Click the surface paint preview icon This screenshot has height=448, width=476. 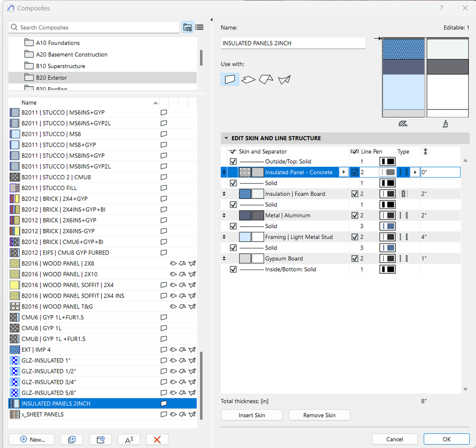coord(445,124)
